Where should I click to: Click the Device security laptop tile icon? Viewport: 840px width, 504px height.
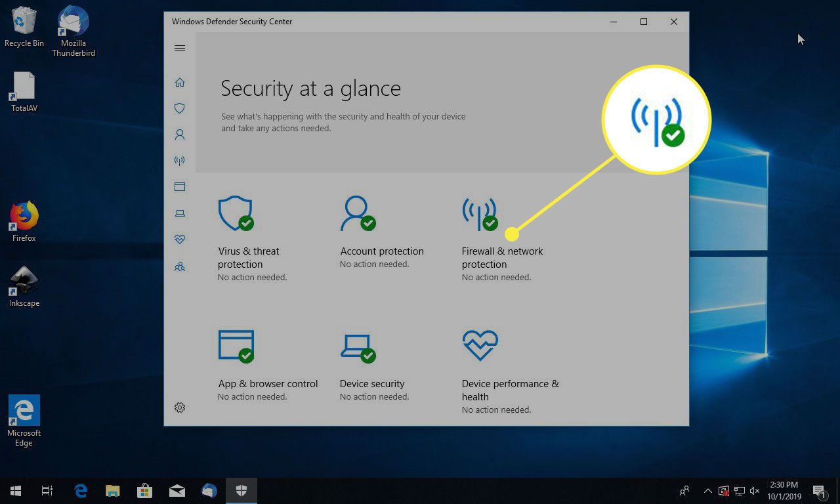(x=358, y=347)
